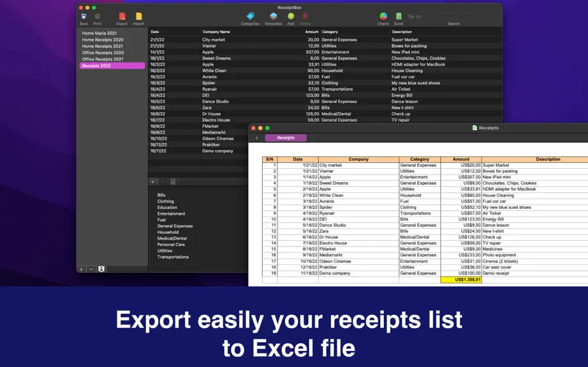
Task: Open the Templates tool
Action: pos(274,16)
